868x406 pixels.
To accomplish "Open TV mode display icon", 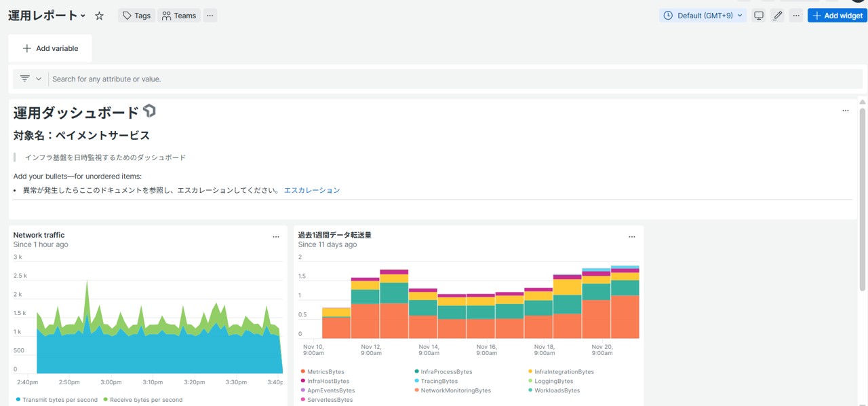I will (x=759, y=16).
